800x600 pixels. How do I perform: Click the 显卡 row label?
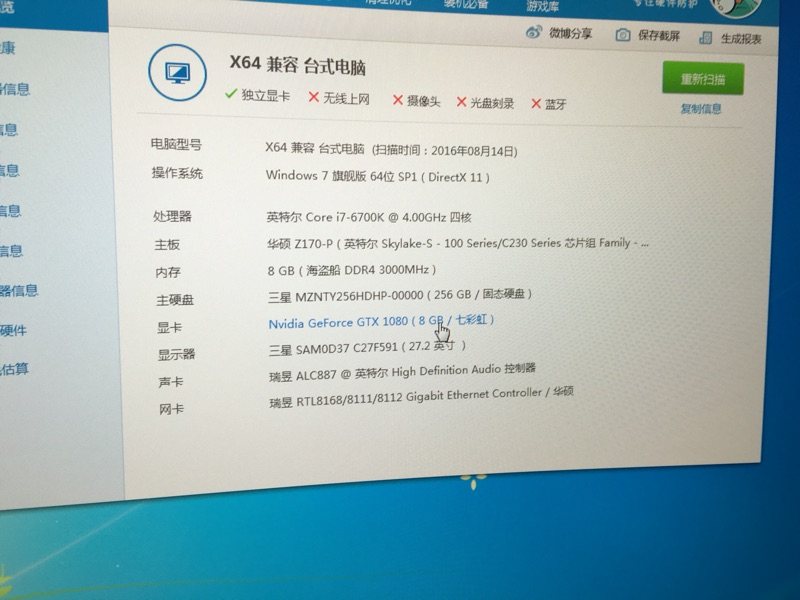[170, 328]
